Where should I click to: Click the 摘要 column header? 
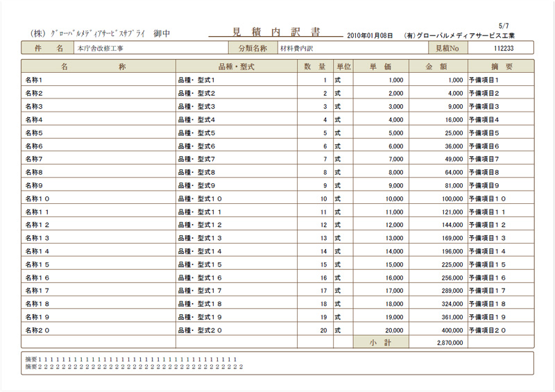pos(501,67)
